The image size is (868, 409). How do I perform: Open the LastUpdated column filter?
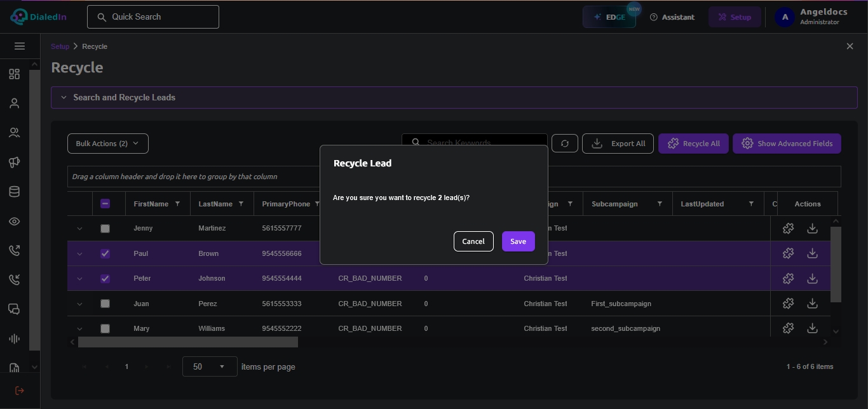[x=751, y=204]
